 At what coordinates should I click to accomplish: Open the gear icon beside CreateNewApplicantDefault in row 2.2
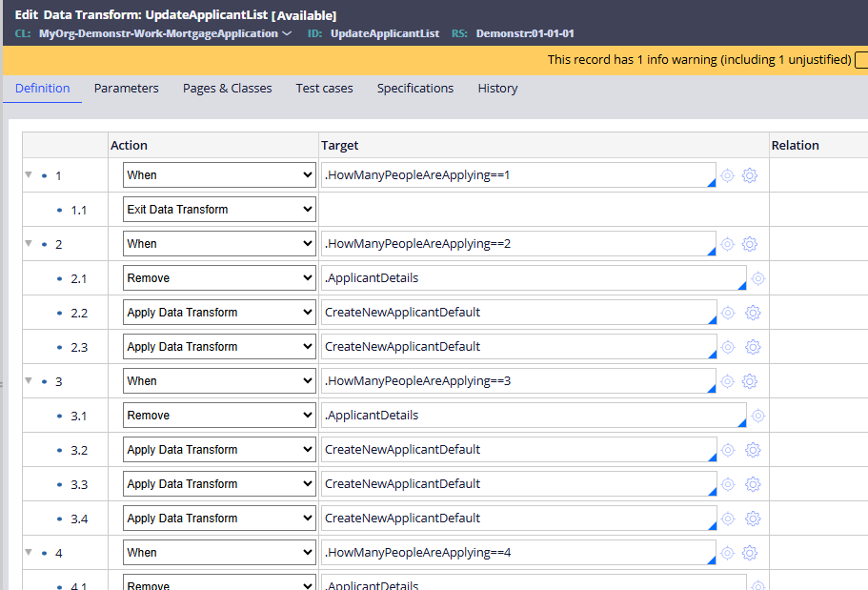point(750,312)
